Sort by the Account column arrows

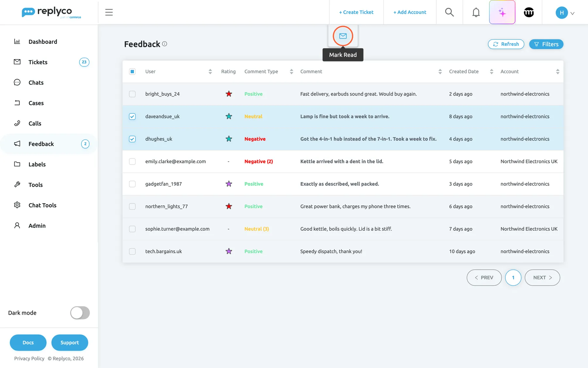(558, 72)
